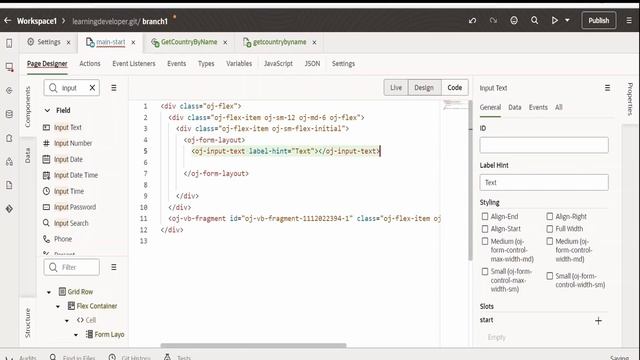Open the Event Listeners tab
The width and height of the screenshot is (640, 360).
click(x=134, y=64)
